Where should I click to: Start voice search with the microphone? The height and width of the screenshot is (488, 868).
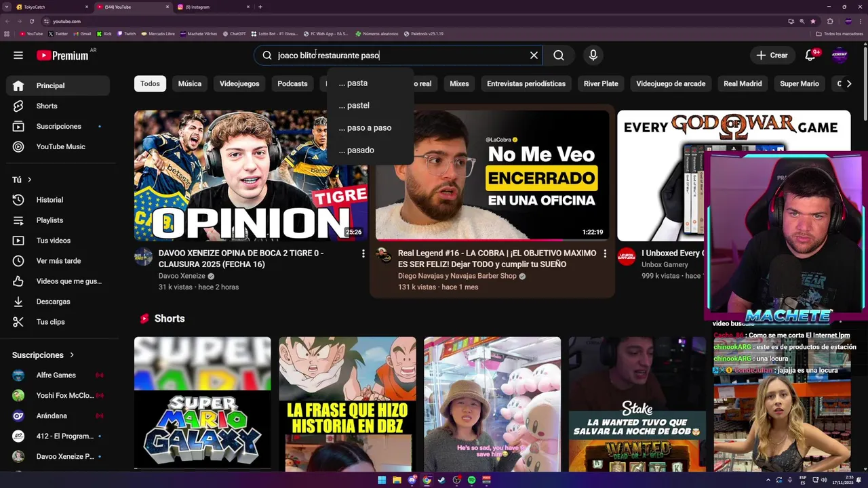coord(593,56)
